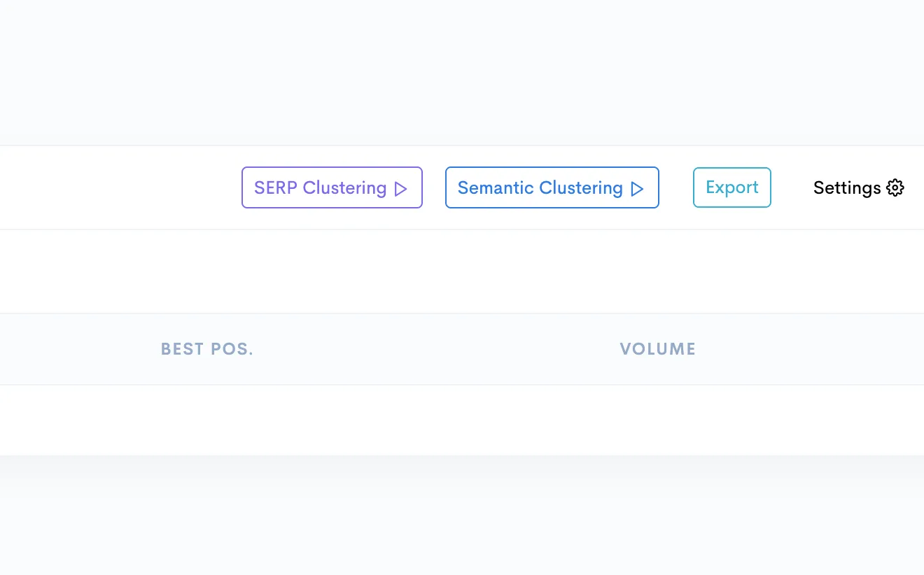
Task: Sort by the VOLUME column header
Action: coord(658,349)
